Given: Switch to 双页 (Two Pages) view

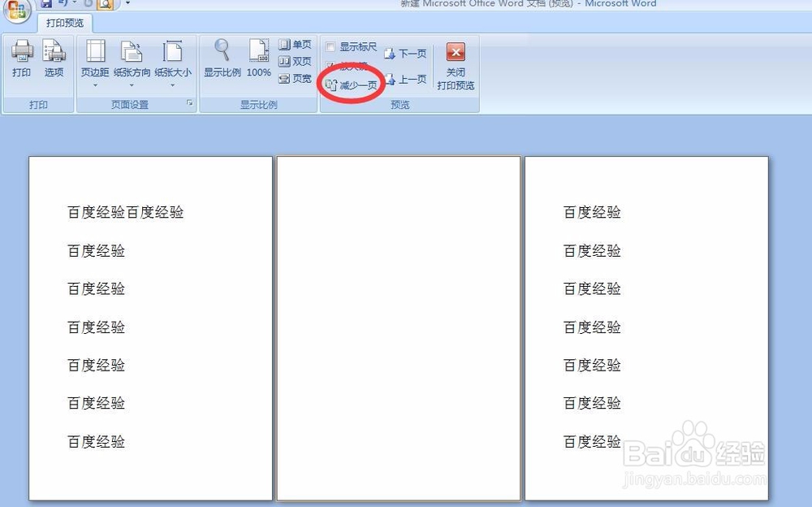Looking at the screenshot, I should [294, 61].
